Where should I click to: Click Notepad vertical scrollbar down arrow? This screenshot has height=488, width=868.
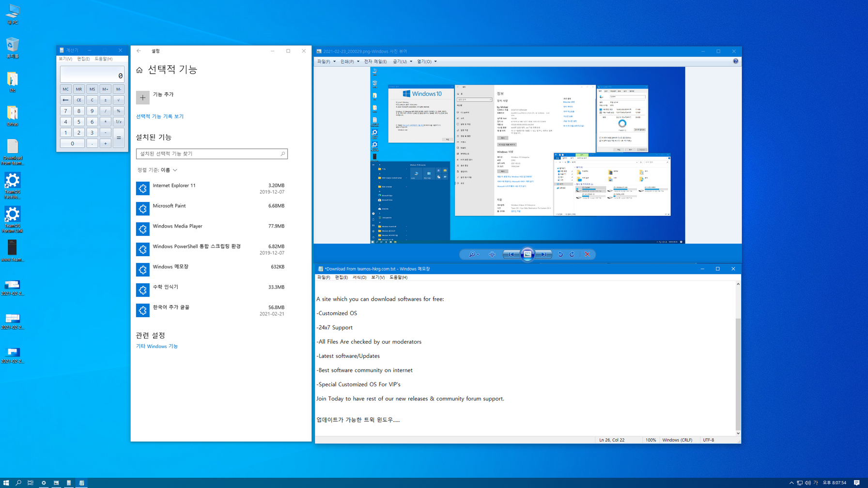(x=738, y=433)
